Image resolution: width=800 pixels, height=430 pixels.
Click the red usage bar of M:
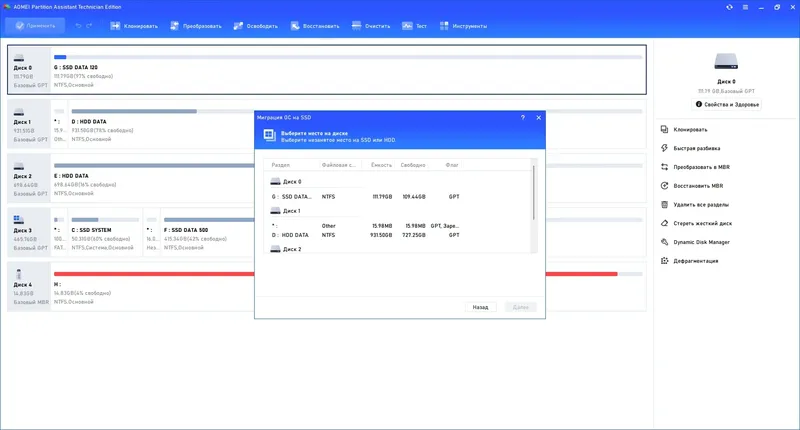(x=154, y=274)
